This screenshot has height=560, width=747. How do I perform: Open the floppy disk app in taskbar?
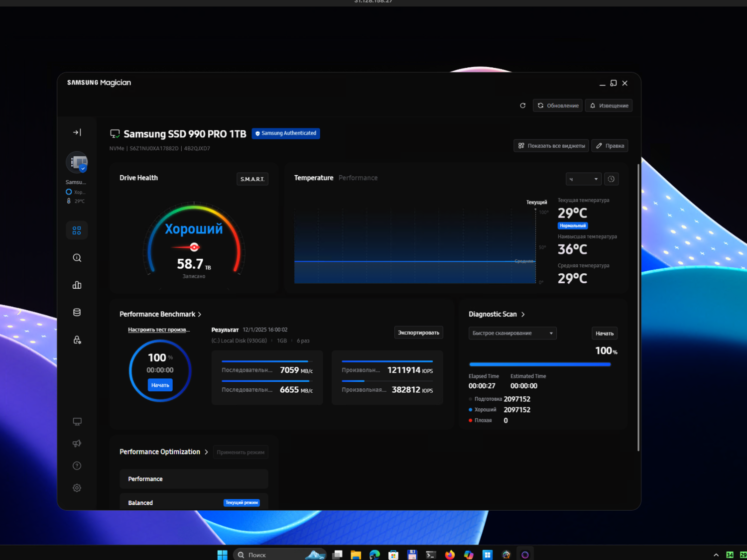click(412, 555)
